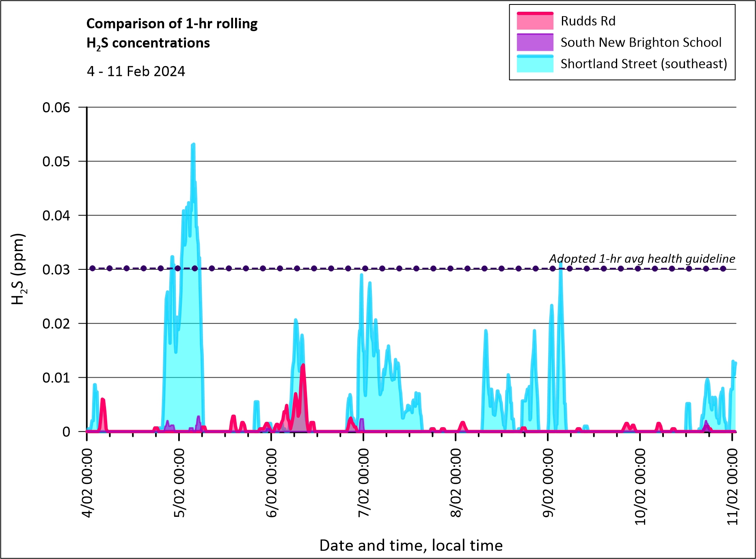Select the 'Date and time, local time' axis title

pos(411,545)
